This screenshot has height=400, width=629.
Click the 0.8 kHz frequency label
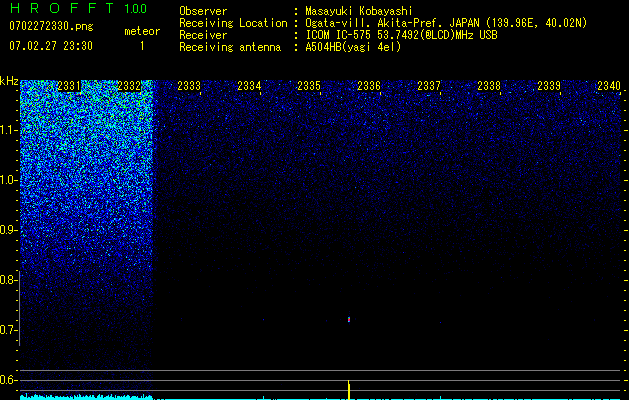click(8, 280)
